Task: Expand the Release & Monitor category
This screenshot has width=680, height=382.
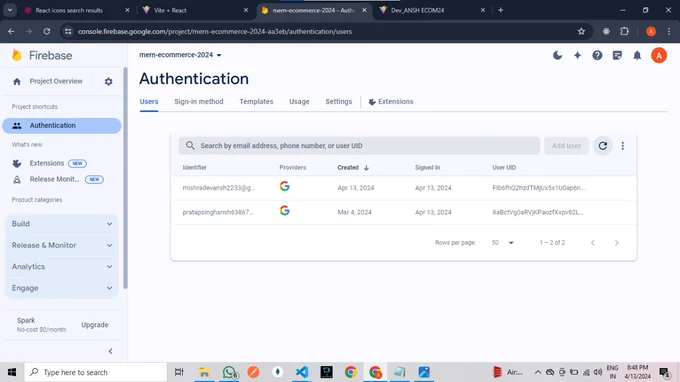Action: coord(62,245)
